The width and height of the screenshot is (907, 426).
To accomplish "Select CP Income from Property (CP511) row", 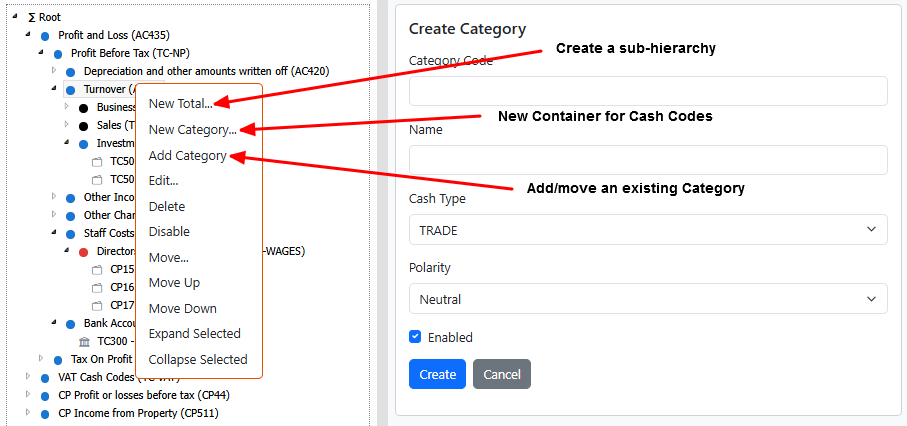I will (x=138, y=413).
